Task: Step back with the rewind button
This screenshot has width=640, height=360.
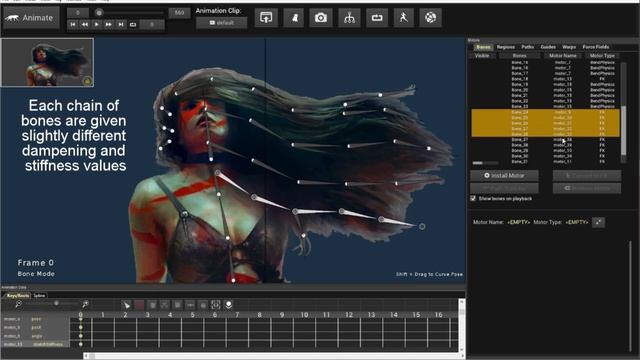Action: (x=84, y=24)
